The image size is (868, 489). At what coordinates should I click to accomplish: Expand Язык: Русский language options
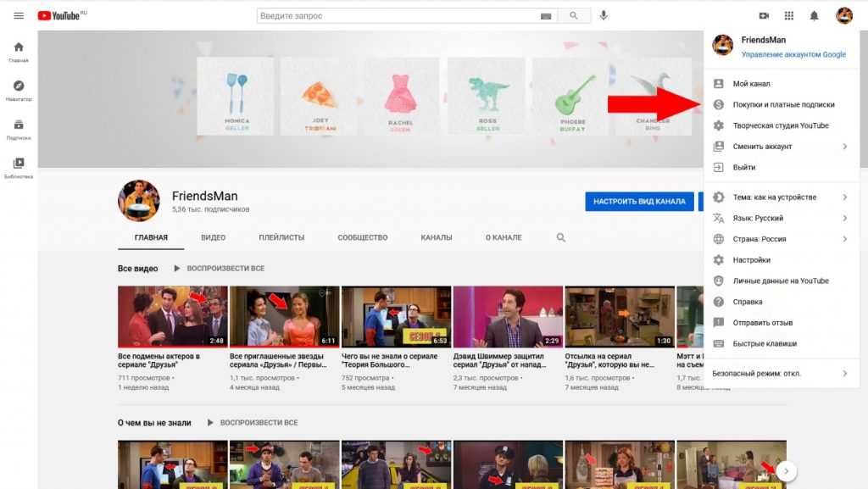780,218
